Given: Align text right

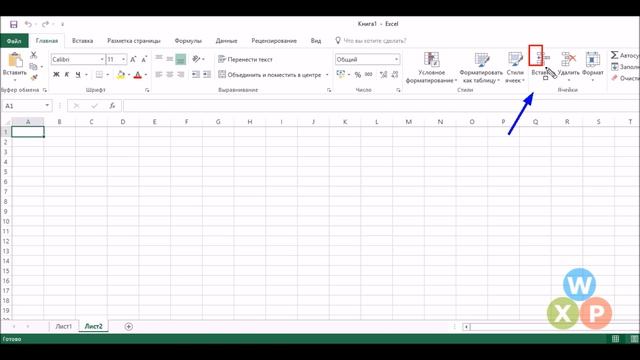Looking at the screenshot, I should (x=181, y=75).
